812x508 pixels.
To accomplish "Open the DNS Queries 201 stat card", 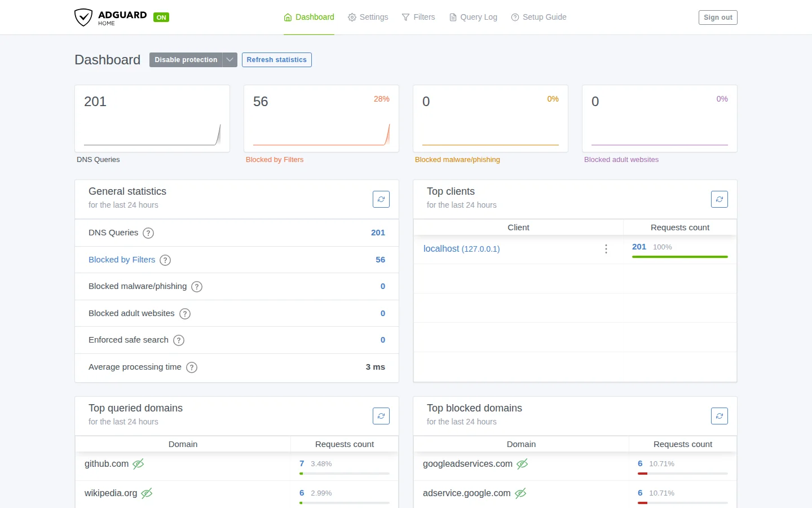I will click(152, 119).
